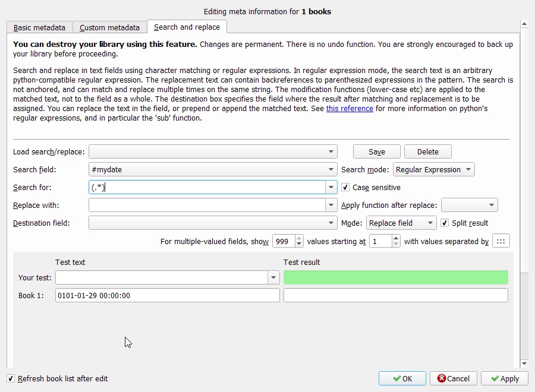This screenshot has width=535, height=392.
Task: Expand the Search for history arrow
Action: (331, 187)
